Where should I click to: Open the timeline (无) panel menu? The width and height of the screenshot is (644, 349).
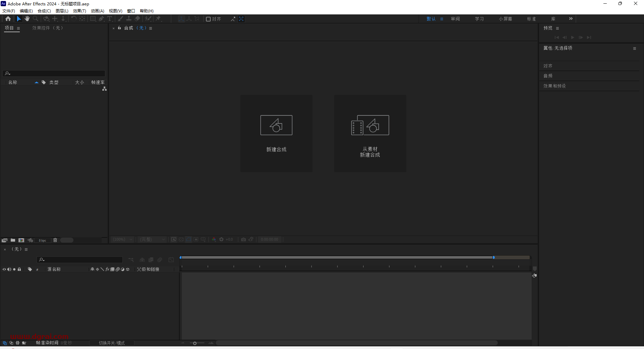(x=26, y=249)
